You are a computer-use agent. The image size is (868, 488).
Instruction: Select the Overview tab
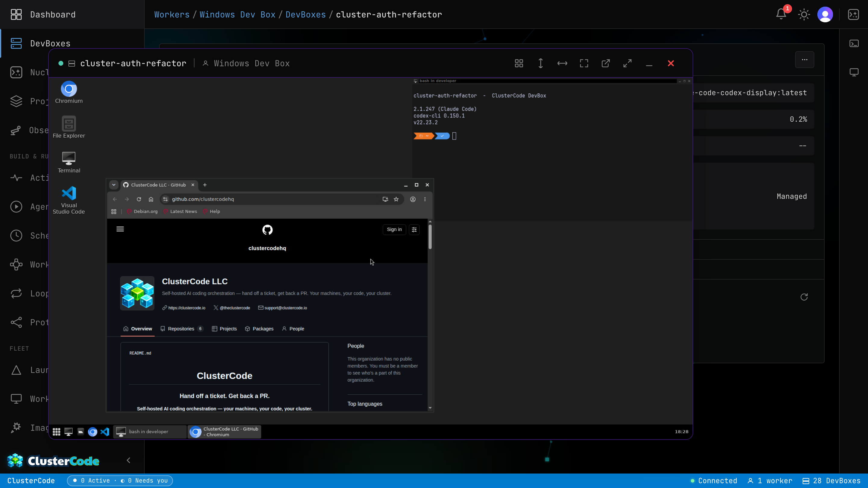[x=137, y=329]
